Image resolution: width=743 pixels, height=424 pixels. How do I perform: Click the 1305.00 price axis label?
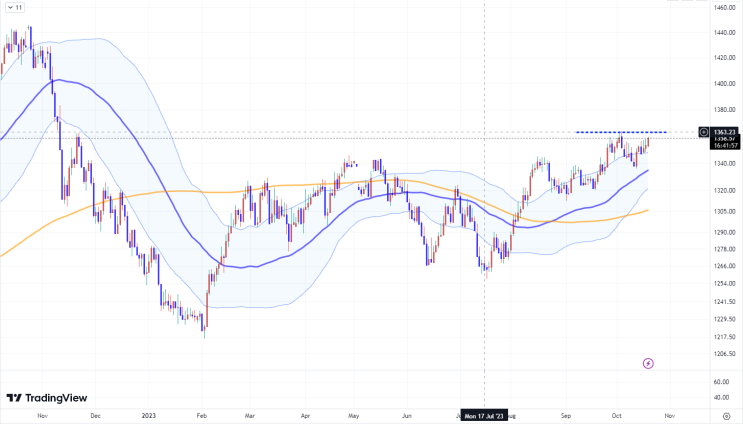[x=725, y=212]
